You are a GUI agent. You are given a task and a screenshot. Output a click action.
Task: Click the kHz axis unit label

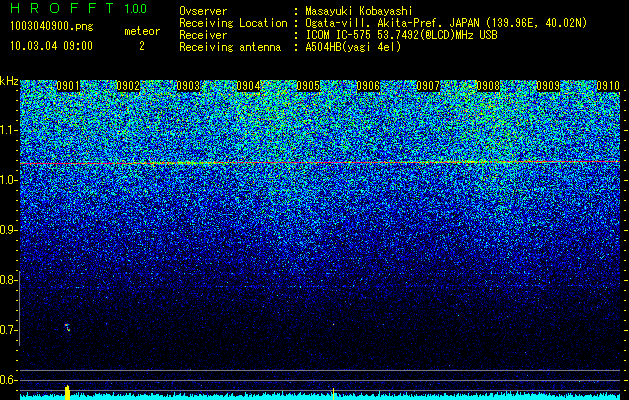coord(9,81)
